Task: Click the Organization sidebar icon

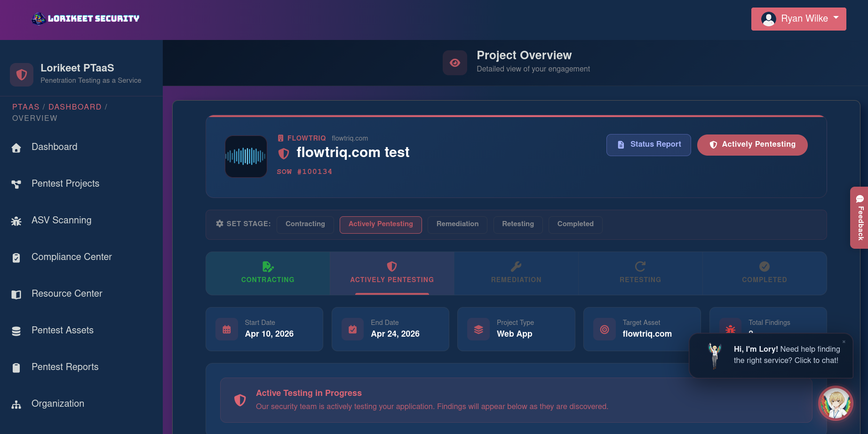Action: (16, 404)
